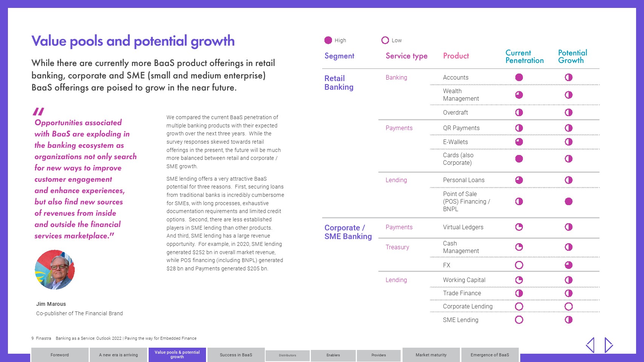Viewport: 644px width, 362px height.
Task: Select the Distributors tab
Action: 287,355
